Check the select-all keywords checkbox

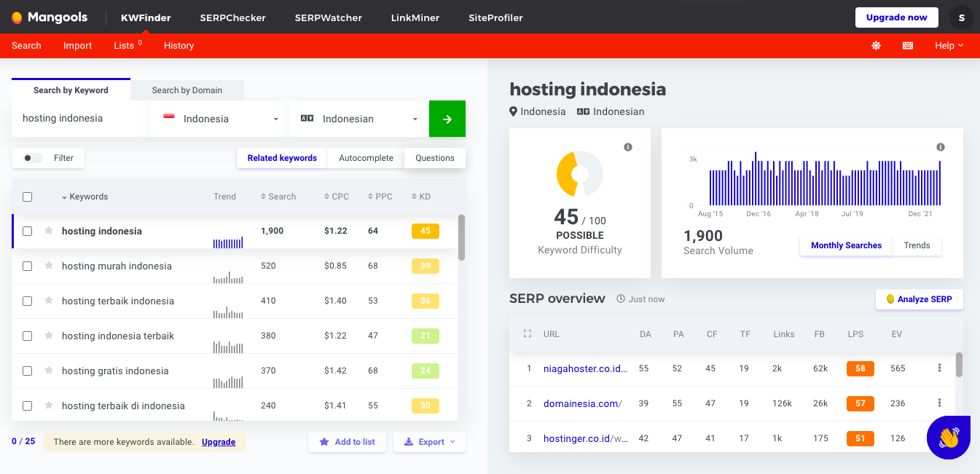click(27, 197)
